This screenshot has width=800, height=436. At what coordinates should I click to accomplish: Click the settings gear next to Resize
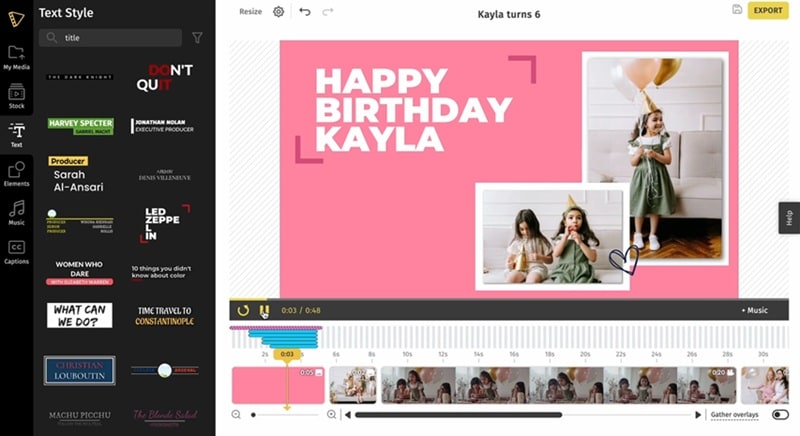[278, 11]
